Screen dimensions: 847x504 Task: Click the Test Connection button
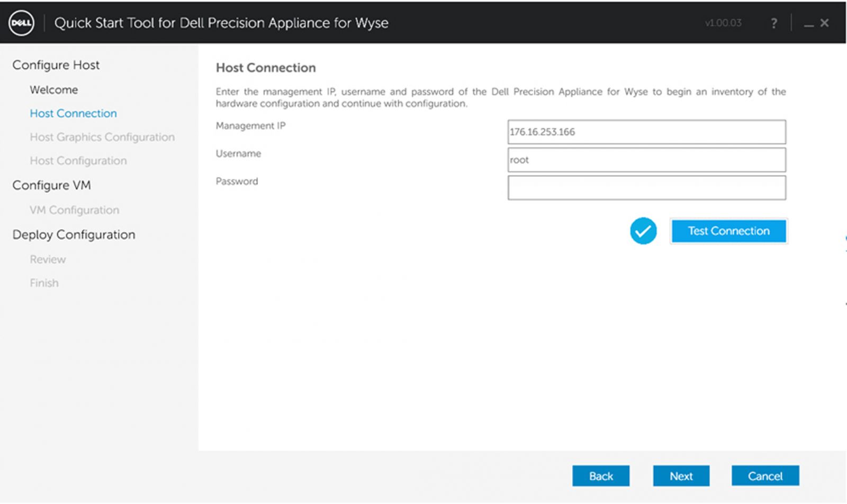(729, 231)
